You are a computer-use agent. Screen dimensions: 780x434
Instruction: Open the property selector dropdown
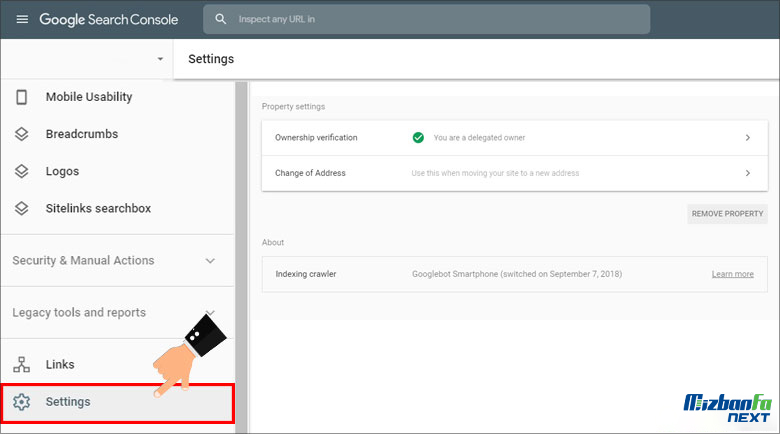click(x=160, y=59)
